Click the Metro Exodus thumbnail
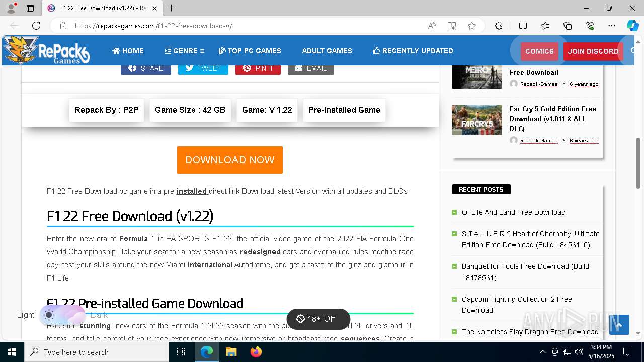 [x=477, y=77]
